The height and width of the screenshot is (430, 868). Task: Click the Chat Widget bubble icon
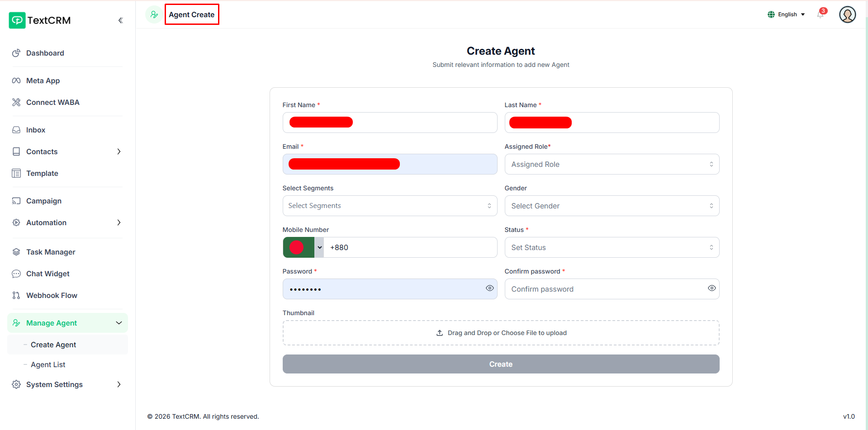16,274
